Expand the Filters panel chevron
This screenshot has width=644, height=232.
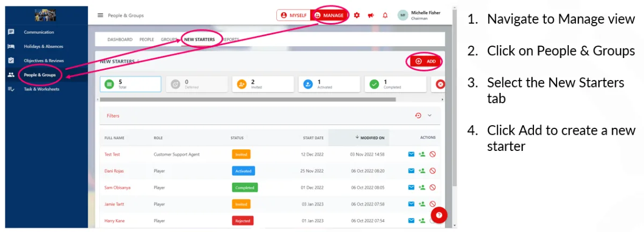pos(429,115)
